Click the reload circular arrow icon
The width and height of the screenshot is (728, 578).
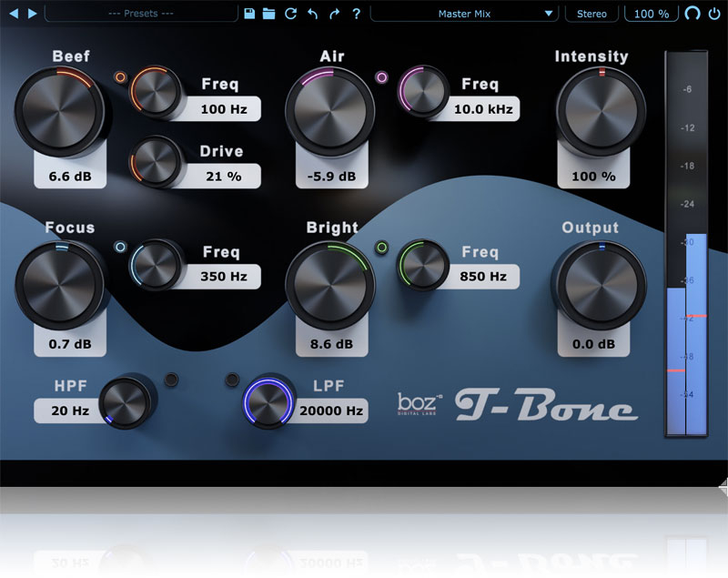point(291,14)
